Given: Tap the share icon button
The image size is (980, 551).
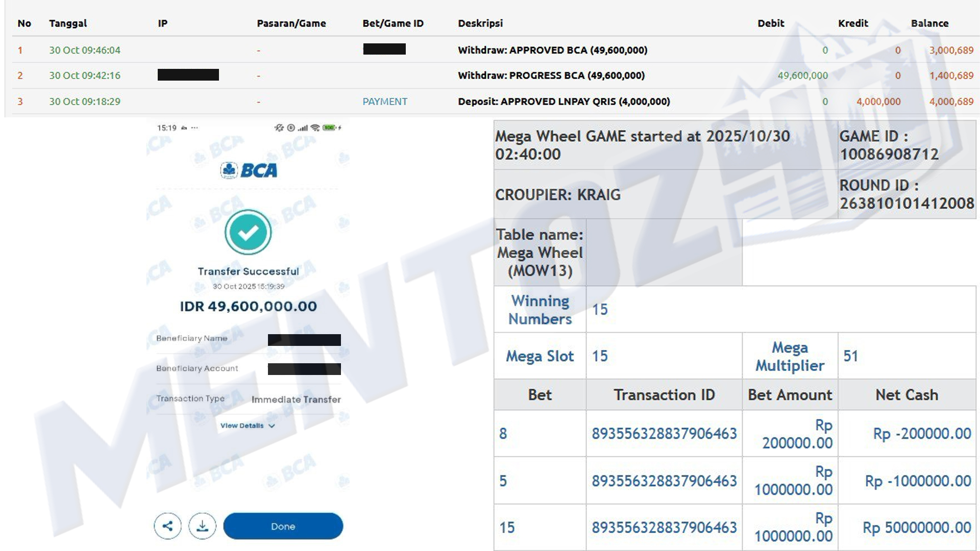Looking at the screenshot, I should pos(167,526).
